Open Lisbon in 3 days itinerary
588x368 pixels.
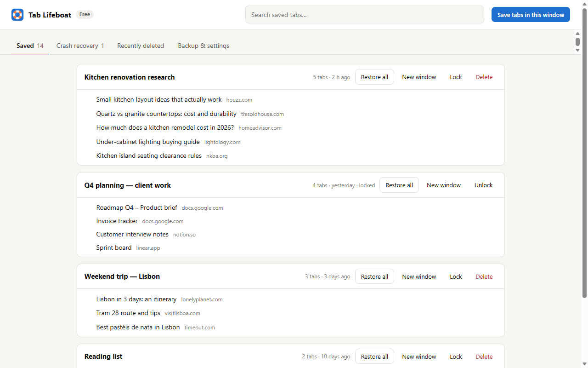pyautogui.click(x=136, y=299)
